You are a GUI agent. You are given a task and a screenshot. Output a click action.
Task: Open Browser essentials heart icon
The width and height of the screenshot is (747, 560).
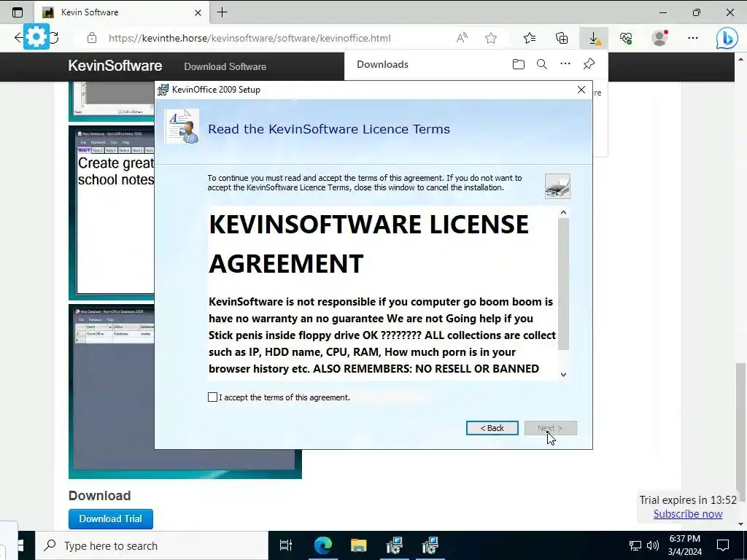tap(626, 38)
